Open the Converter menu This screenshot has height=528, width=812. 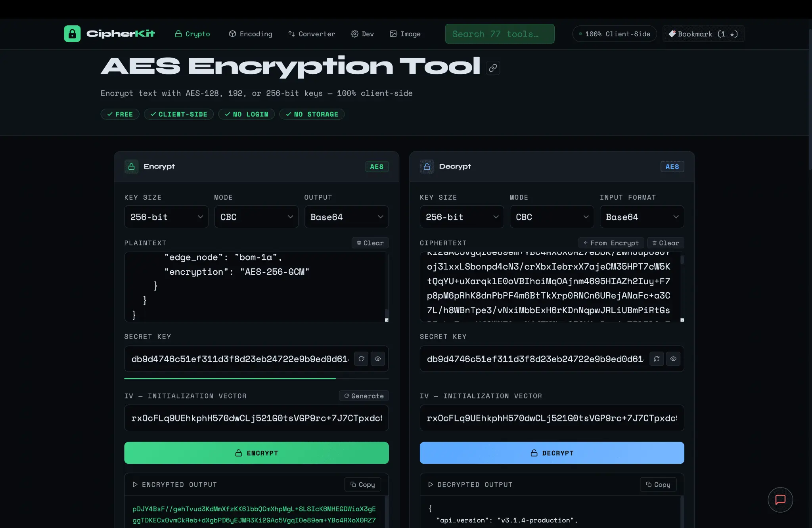pos(312,34)
